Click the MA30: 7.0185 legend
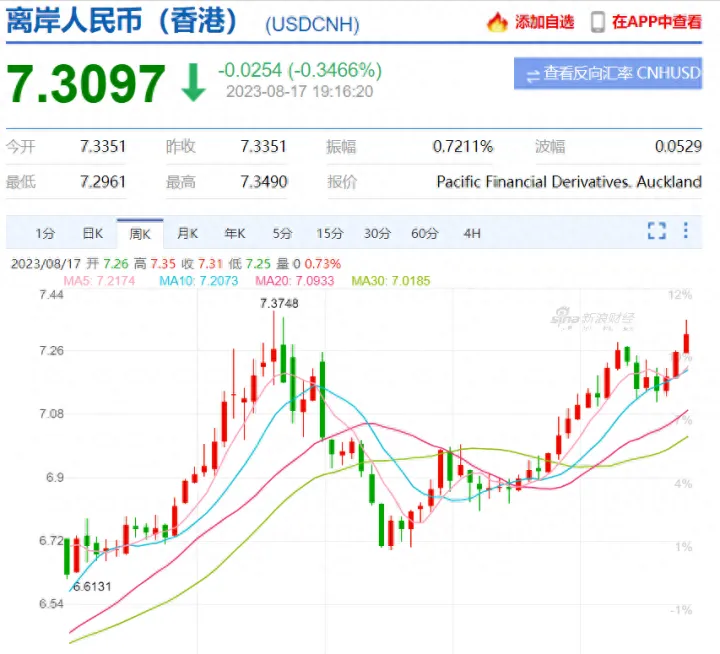720x654 pixels. 391,281
